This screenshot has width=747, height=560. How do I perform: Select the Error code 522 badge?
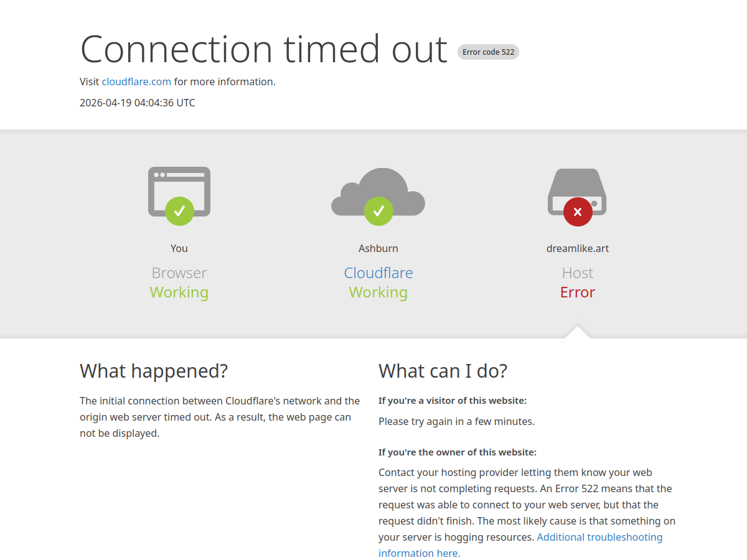click(488, 52)
